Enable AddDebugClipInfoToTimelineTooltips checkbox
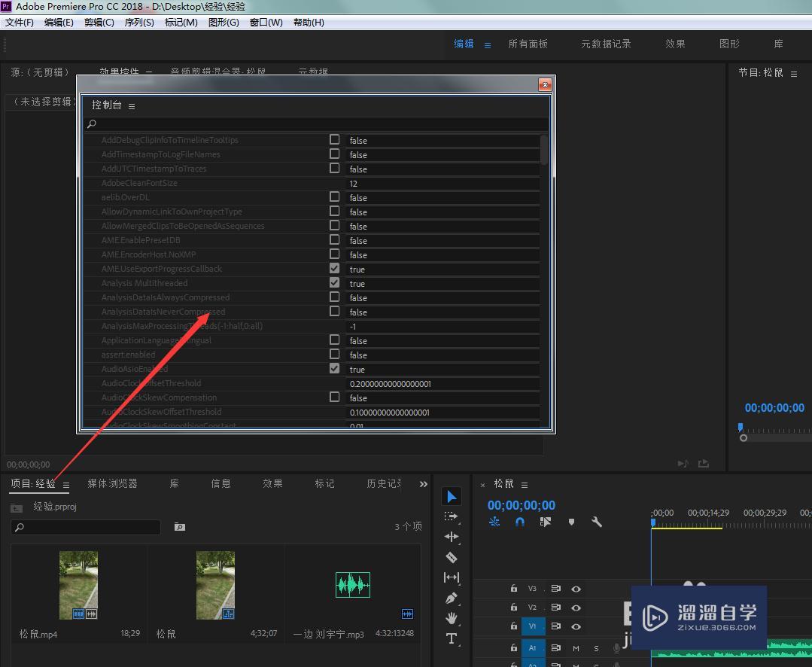 pos(335,139)
